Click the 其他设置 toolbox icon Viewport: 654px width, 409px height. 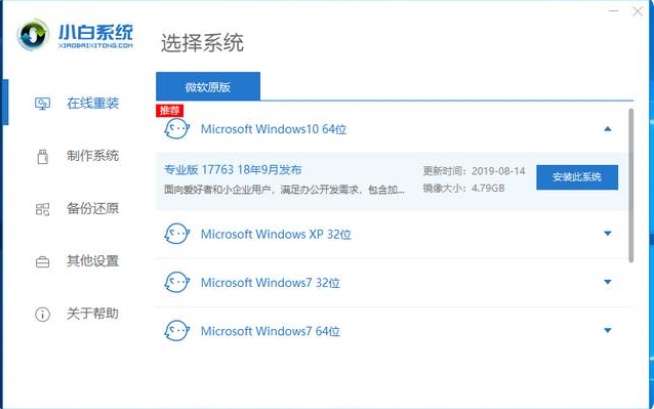[42, 262]
